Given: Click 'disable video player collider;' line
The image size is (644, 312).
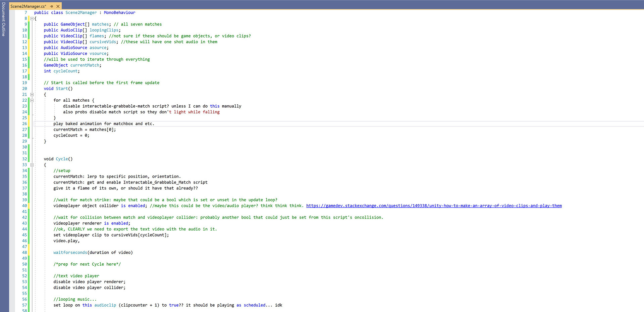Looking at the screenshot, I should click(x=89, y=288).
